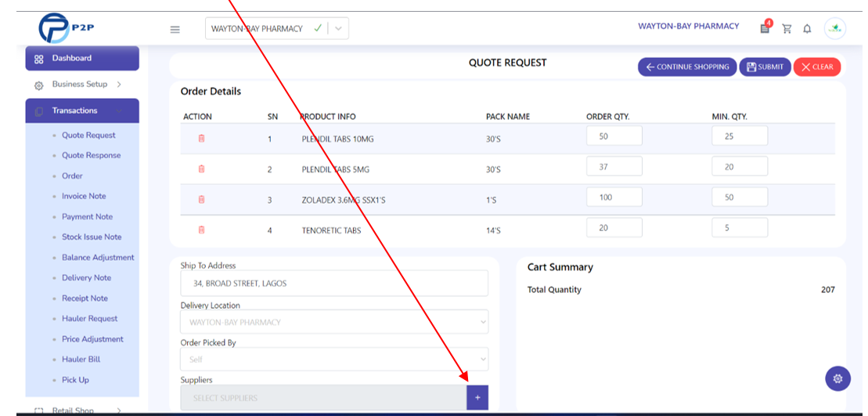Click the TENORETIC TABS product name
Image resolution: width=868 pixels, height=416 pixels.
tap(331, 230)
